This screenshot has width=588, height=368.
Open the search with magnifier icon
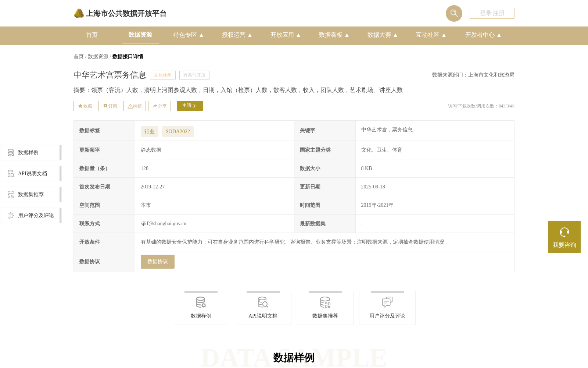(454, 13)
